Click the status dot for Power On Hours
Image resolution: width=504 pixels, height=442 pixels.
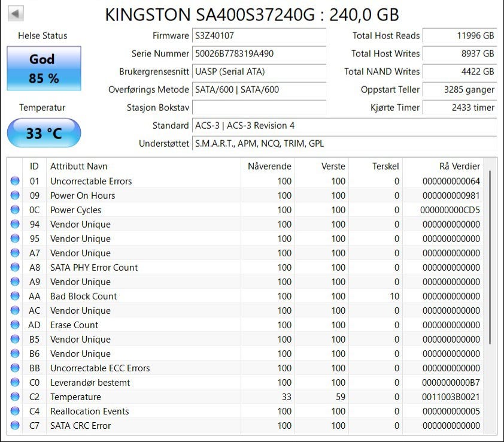coord(15,195)
